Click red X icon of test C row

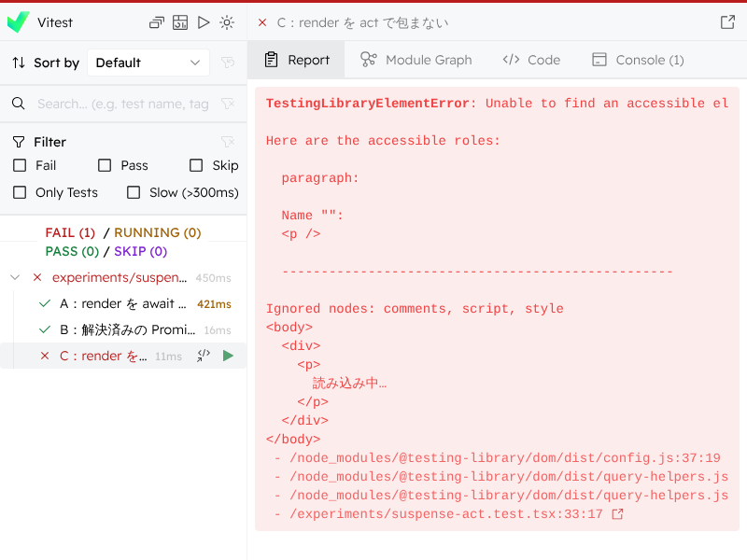44,356
